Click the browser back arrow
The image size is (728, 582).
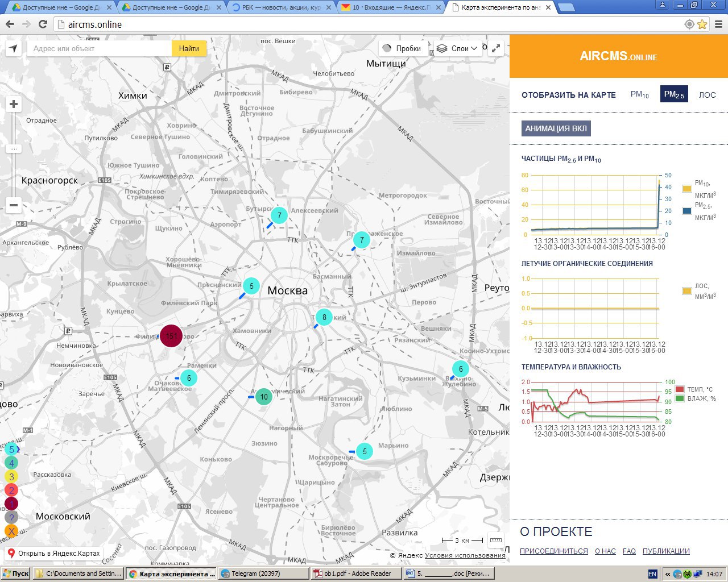pyautogui.click(x=10, y=24)
